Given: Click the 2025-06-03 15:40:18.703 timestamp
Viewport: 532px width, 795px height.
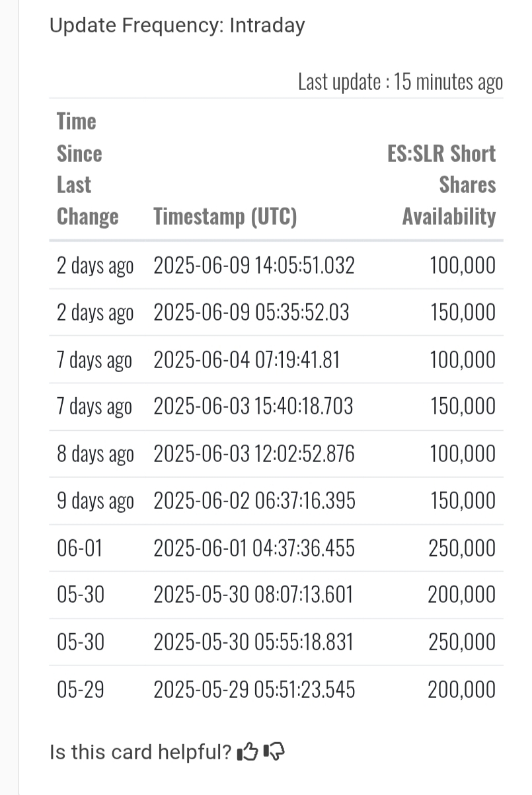Looking at the screenshot, I should [253, 406].
